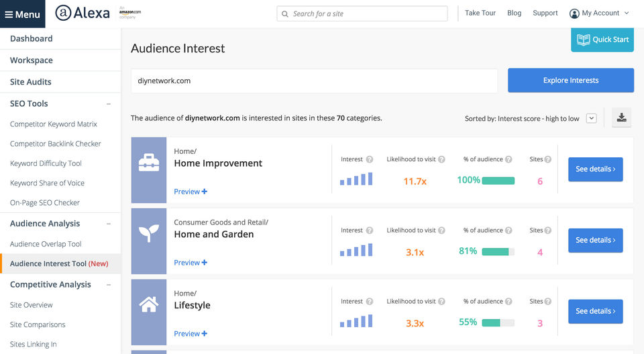Expand Preview for Home and Garden

pos(191,263)
